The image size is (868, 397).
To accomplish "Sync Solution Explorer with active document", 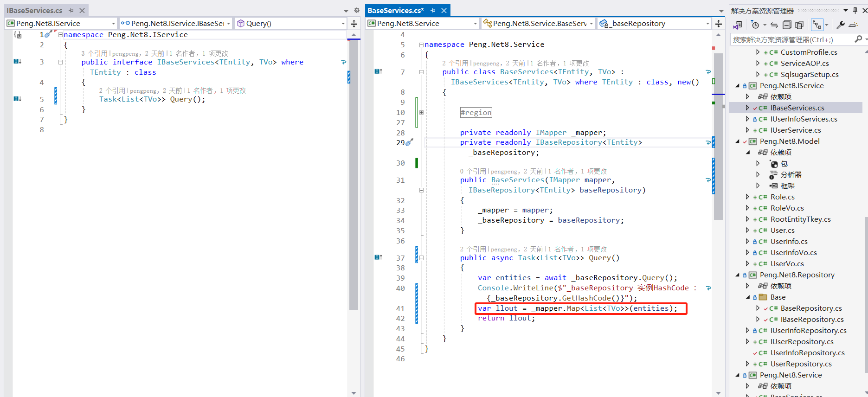I will point(774,25).
